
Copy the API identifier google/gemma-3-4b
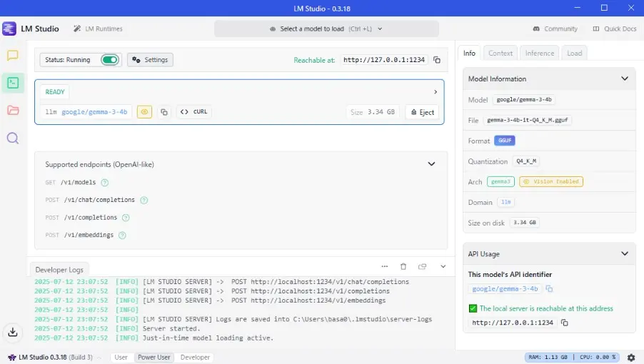point(549,289)
